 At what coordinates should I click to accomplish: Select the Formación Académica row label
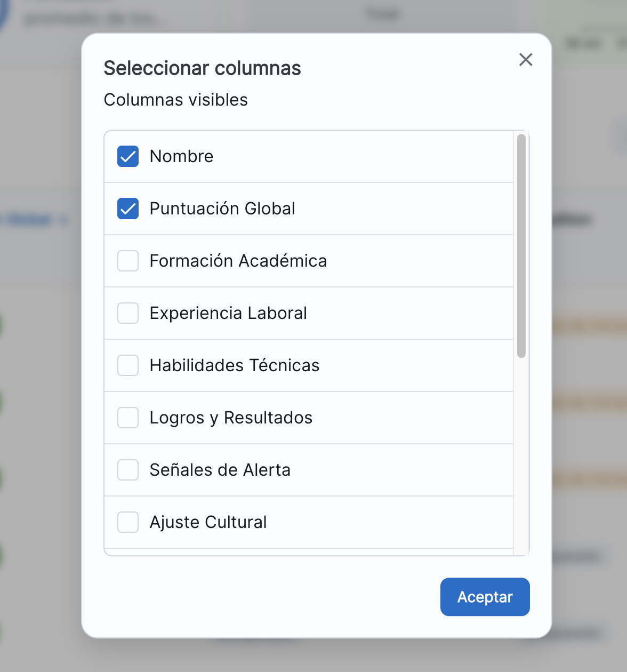pyautogui.click(x=238, y=261)
